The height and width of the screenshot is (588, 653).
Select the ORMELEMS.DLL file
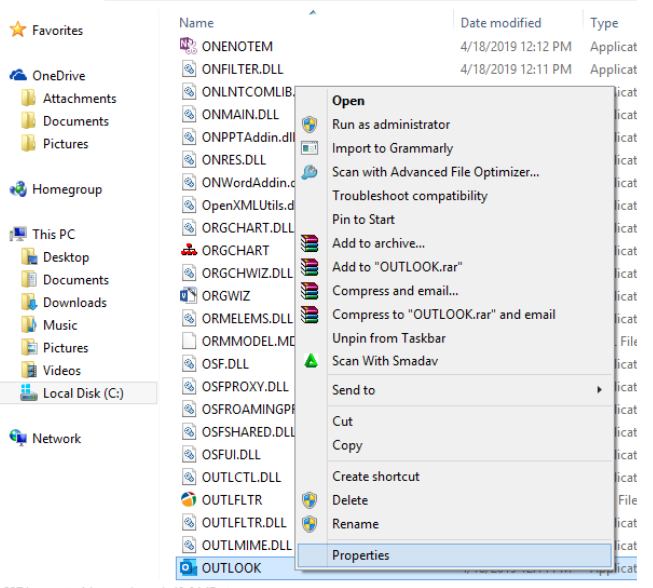coord(247,318)
